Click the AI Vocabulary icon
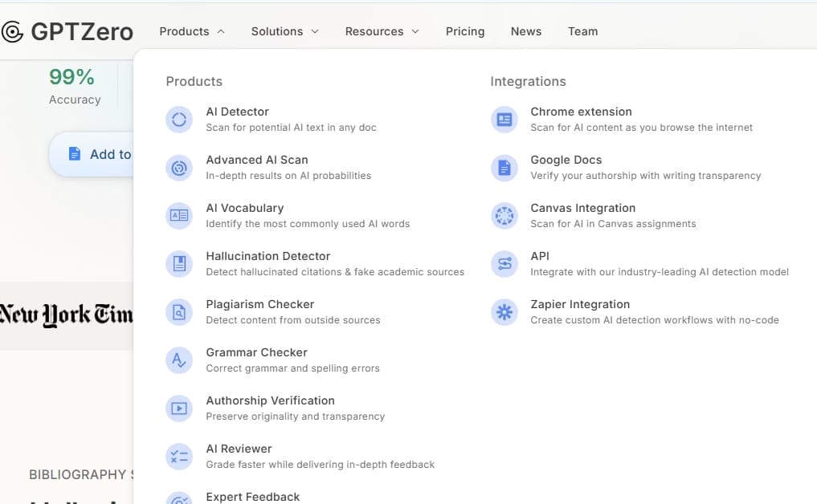Viewport: 817px width, 504px height. tap(178, 216)
